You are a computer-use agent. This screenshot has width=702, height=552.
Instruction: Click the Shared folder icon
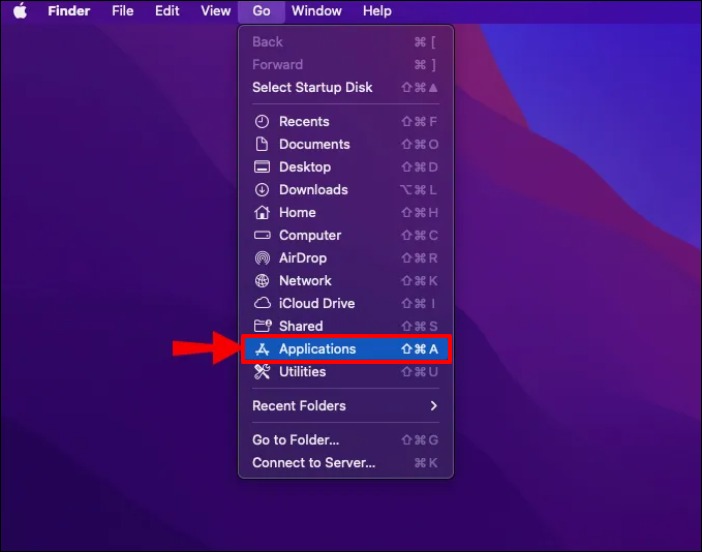262,326
